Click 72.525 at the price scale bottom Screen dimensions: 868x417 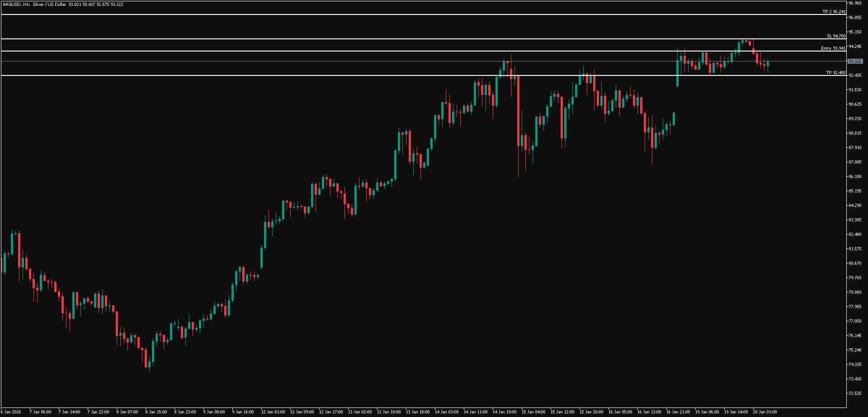point(855,394)
